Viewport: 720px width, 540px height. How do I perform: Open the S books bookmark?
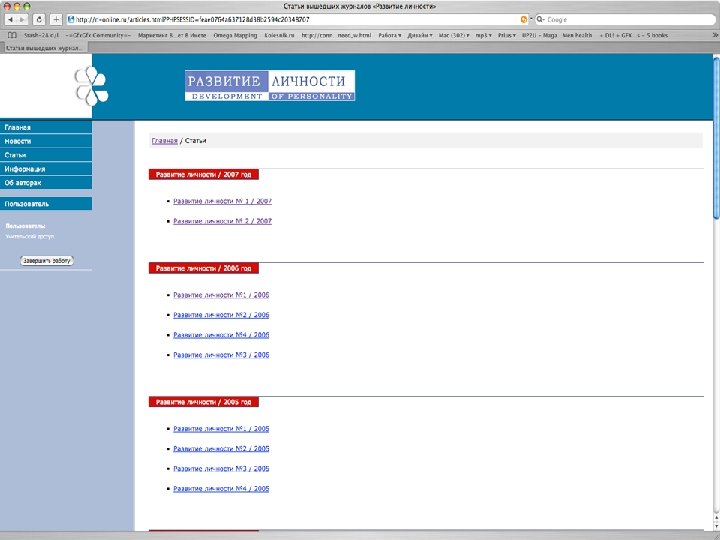[652, 35]
